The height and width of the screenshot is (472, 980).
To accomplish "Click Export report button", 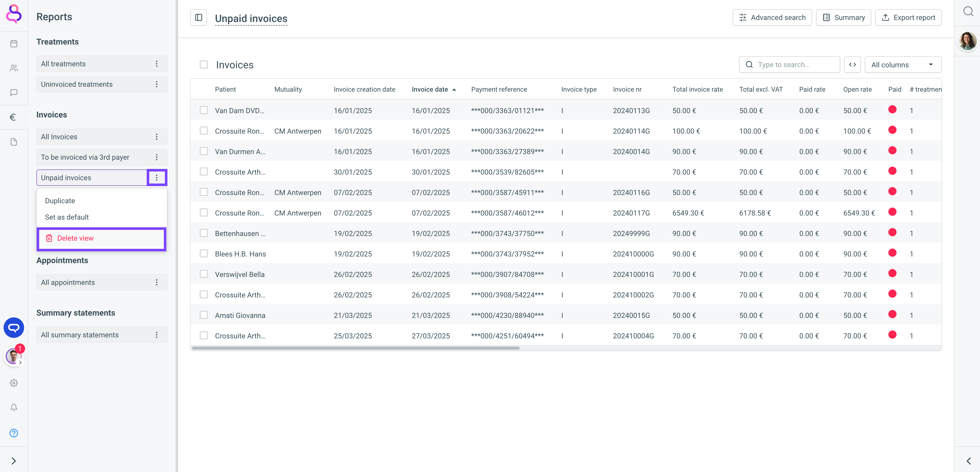I will pyautogui.click(x=908, y=17).
